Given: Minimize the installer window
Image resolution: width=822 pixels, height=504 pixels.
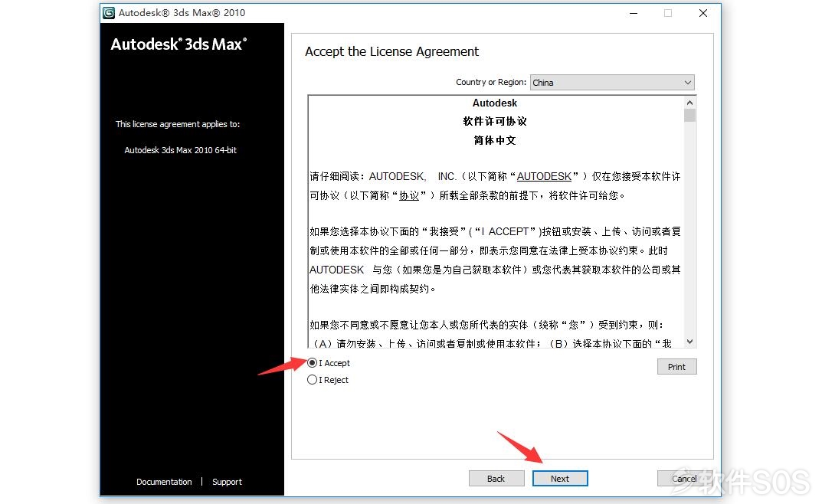Looking at the screenshot, I should (634, 13).
